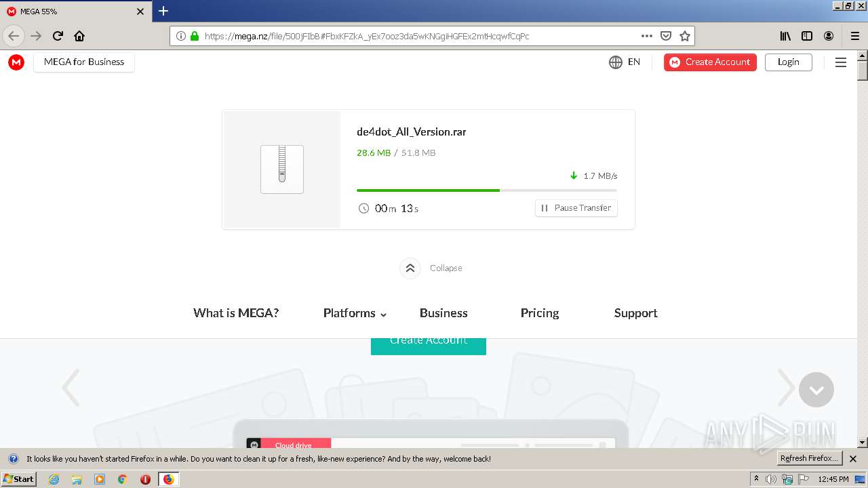Open the Business menu item
This screenshot has width=868, height=488.
(x=443, y=313)
